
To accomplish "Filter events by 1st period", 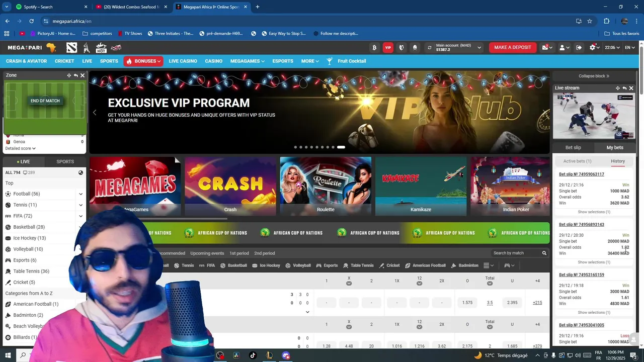I will tap(239, 253).
